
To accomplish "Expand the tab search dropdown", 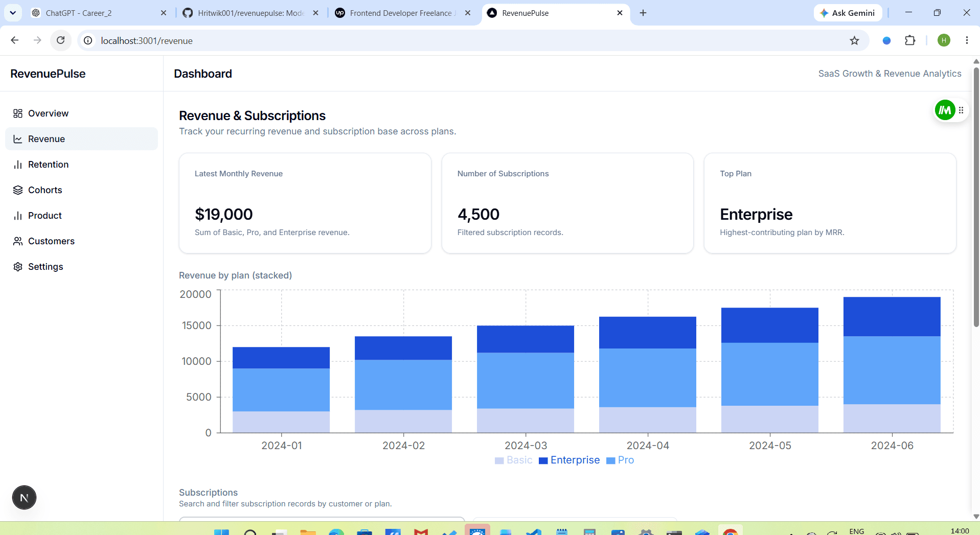I will pos(13,13).
